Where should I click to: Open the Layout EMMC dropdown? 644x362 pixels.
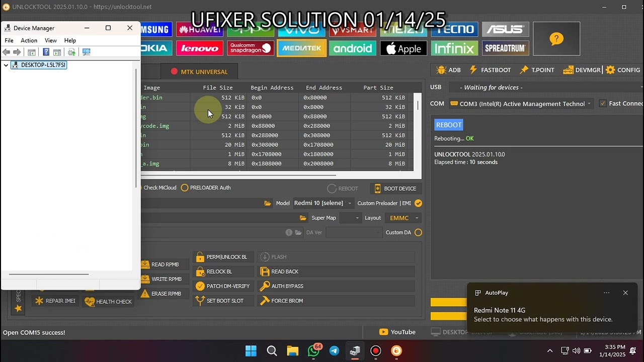[x=403, y=218]
